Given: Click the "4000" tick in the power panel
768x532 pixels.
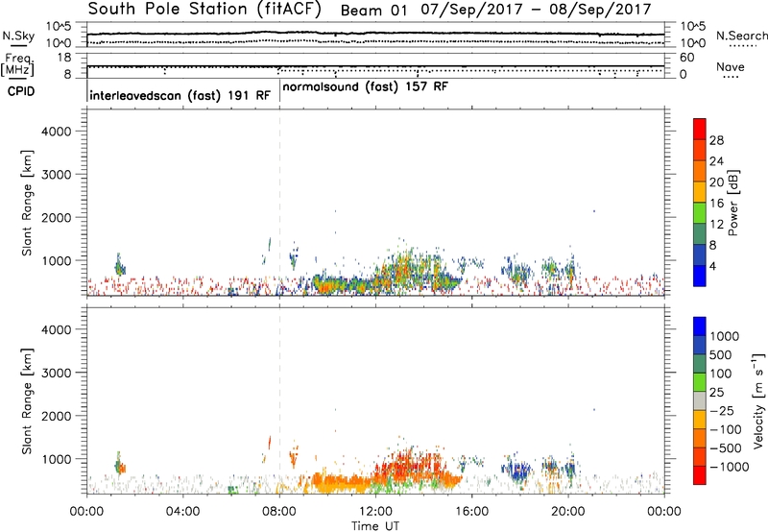Looking at the screenshot, I should 57,132.
